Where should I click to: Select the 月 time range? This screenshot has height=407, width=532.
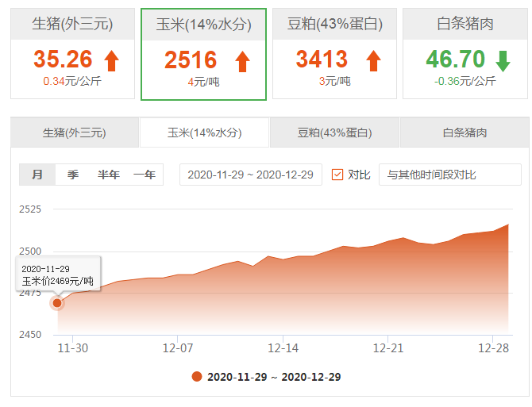(37, 175)
